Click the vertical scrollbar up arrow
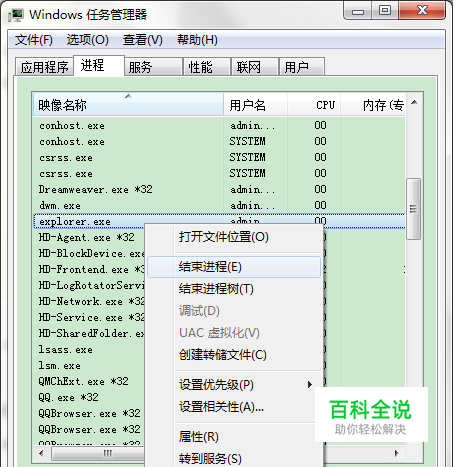The height and width of the screenshot is (467, 453). [414, 102]
